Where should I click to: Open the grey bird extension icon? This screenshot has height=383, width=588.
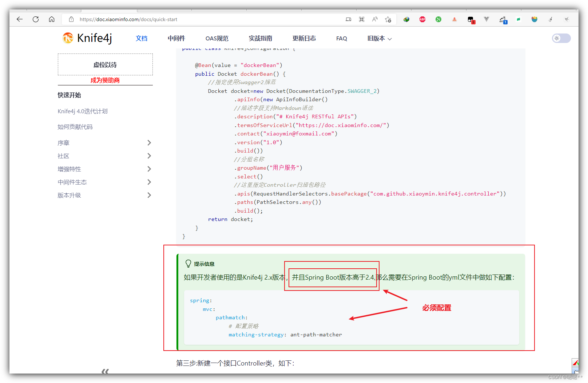pyautogui.click(x=567, y=19)
